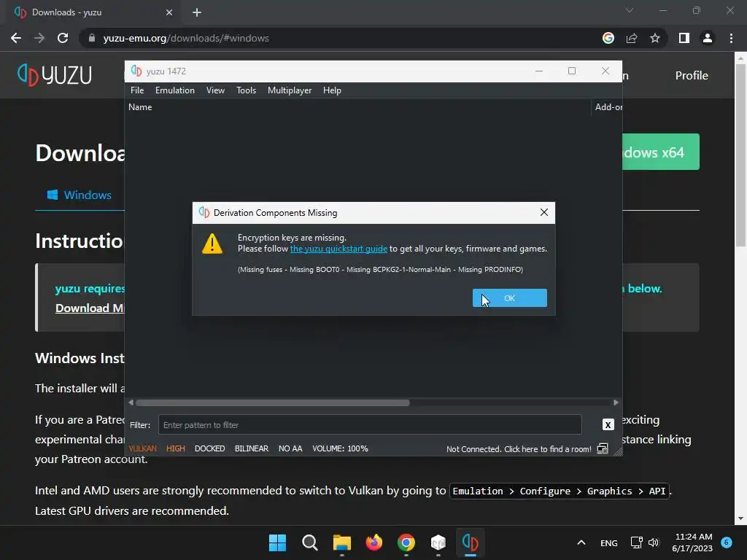
Task: Open notification center badge
Action: coord(727,542)
